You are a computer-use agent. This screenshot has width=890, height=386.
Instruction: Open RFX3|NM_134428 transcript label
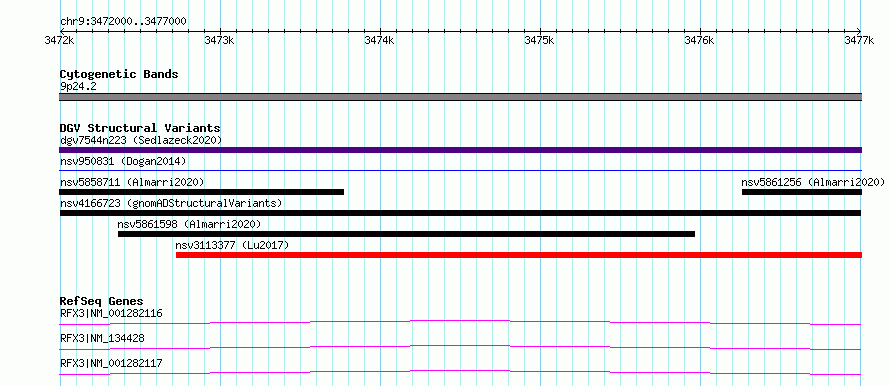coord(102,338)
